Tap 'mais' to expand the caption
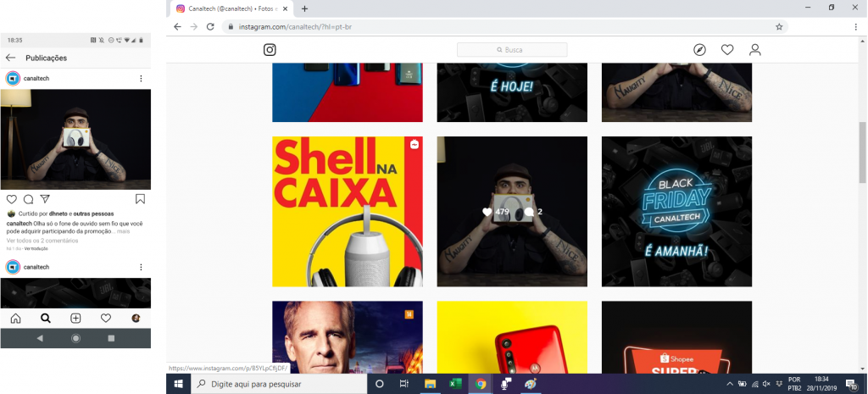This screenshot has width=868, height=394. pos(124,231)
